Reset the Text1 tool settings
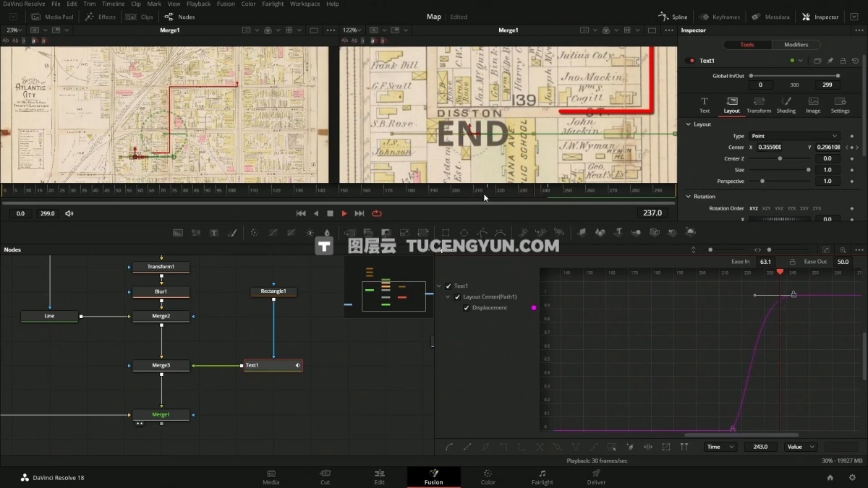868x488 pixels. 855,61
